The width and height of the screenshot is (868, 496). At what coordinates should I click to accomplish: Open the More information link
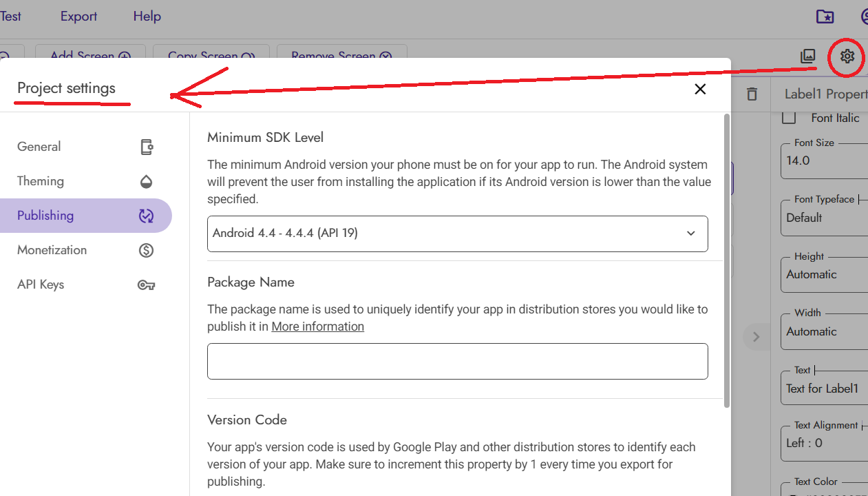[x=317, y=327]
